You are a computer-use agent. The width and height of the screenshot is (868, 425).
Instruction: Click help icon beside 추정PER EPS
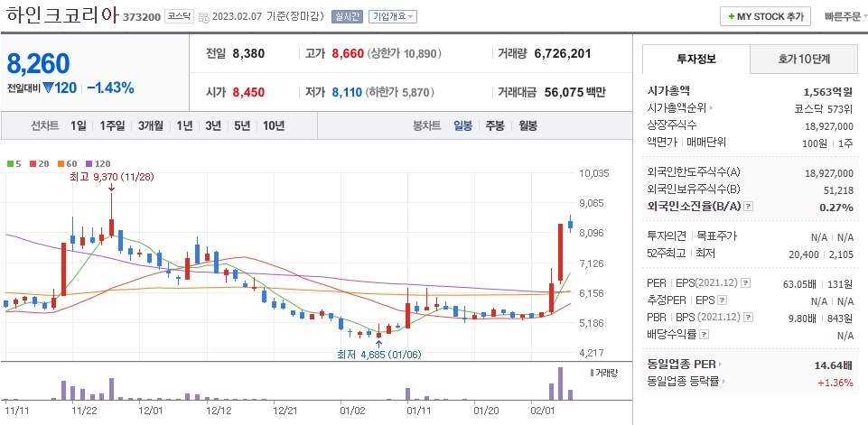point(722,300)
